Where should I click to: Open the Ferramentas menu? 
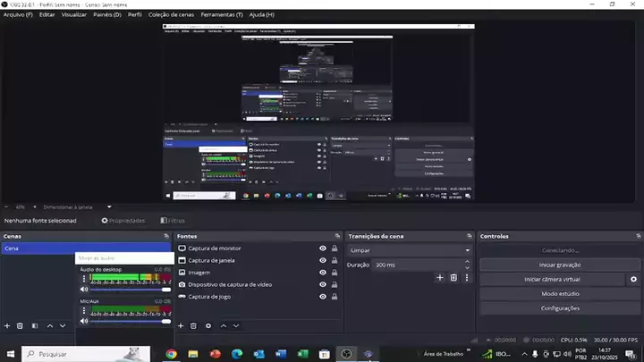tap(221, 15)
